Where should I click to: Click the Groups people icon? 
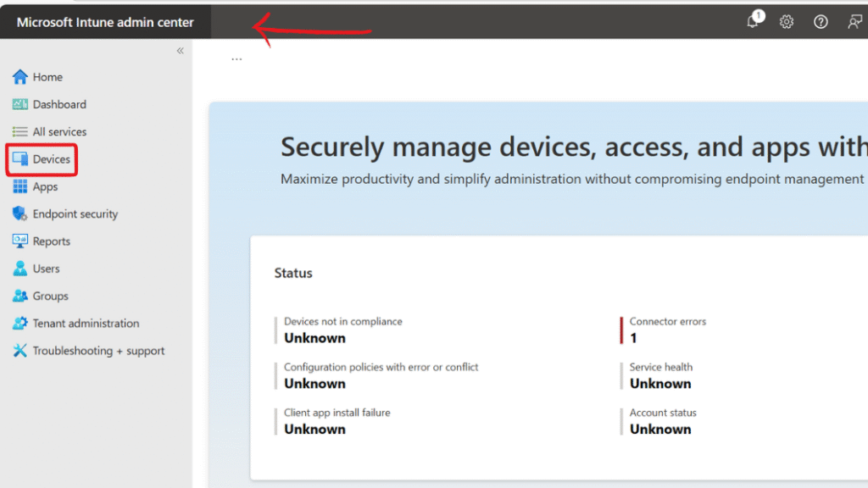point(20,296)
